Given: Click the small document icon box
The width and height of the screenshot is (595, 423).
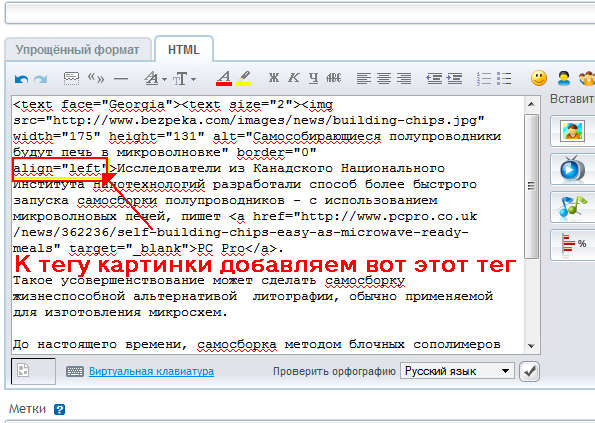Looking at the screenshot, I should pos(33,371).
